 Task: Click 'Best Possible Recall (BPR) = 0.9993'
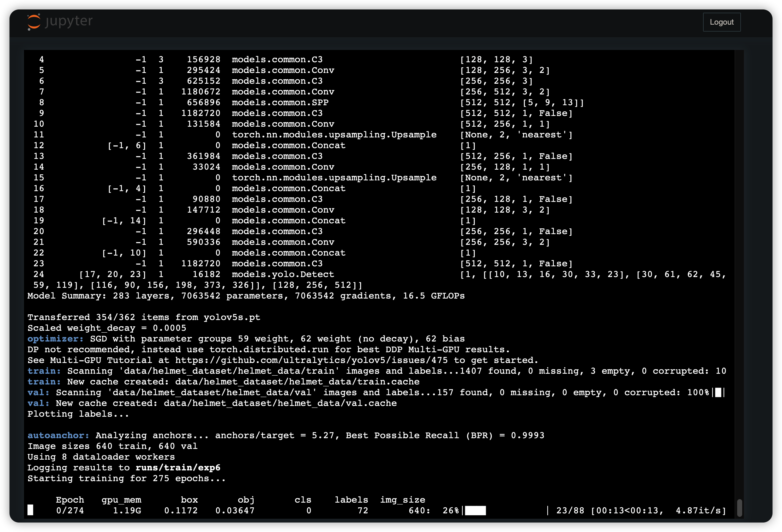pyautogui.click(x=445, y=435)
